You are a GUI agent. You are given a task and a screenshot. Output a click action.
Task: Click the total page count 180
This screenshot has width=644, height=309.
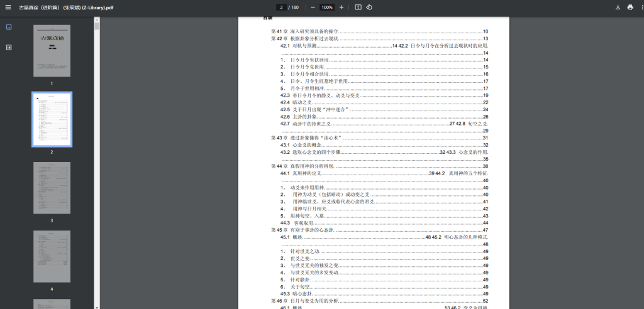tap(295, 8)
